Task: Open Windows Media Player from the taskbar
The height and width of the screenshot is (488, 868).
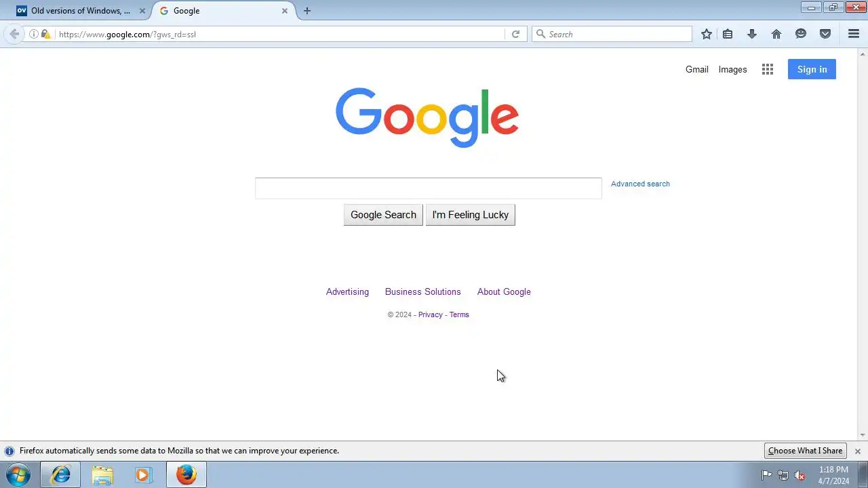Action: (x=144, y=475)
